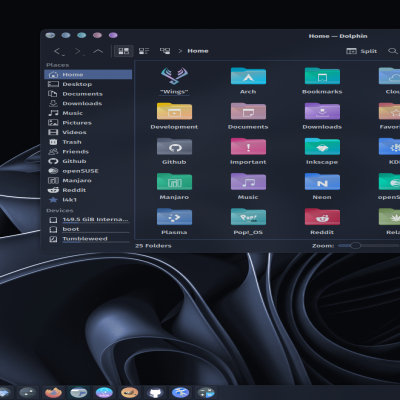This screenshot has width=400, height=400.
Task: Click the Split view button
Action: click(362, 51)
